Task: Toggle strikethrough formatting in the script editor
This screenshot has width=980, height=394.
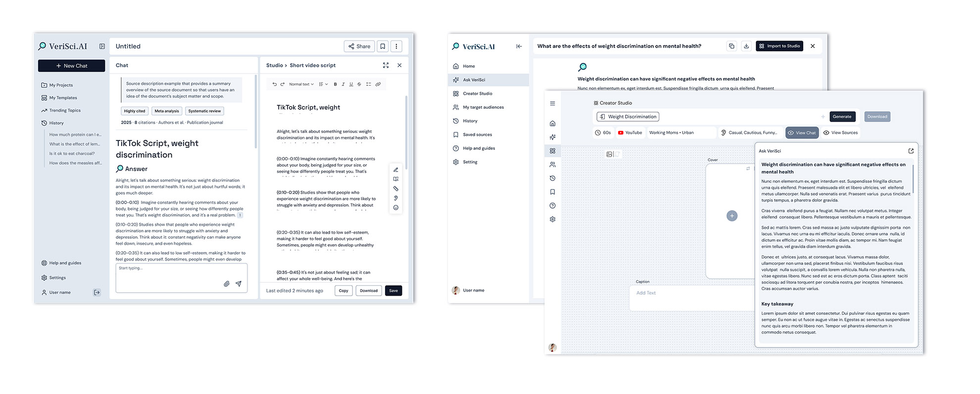Action: click(x=359, y=85)
